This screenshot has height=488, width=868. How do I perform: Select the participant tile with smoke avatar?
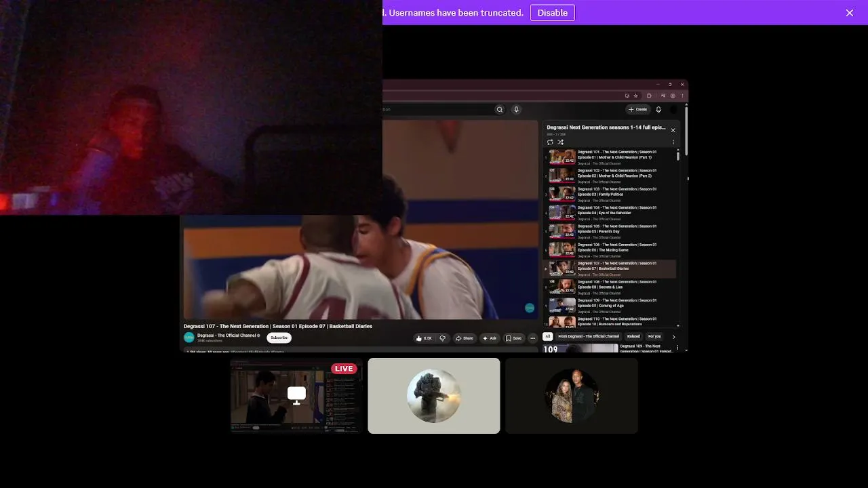tap(434, 396)
